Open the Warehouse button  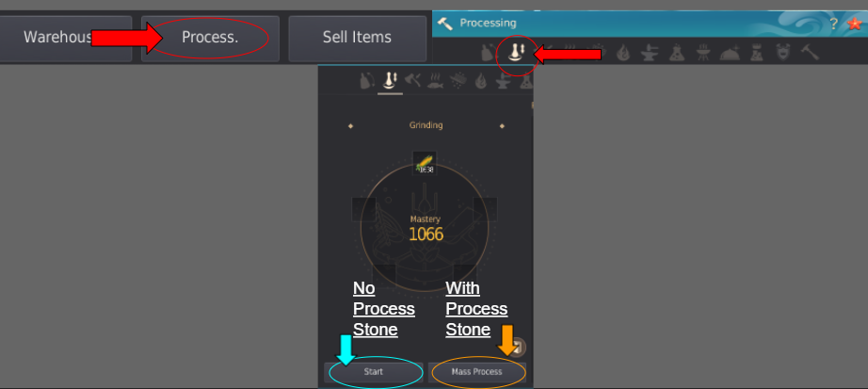coord(66,38)
